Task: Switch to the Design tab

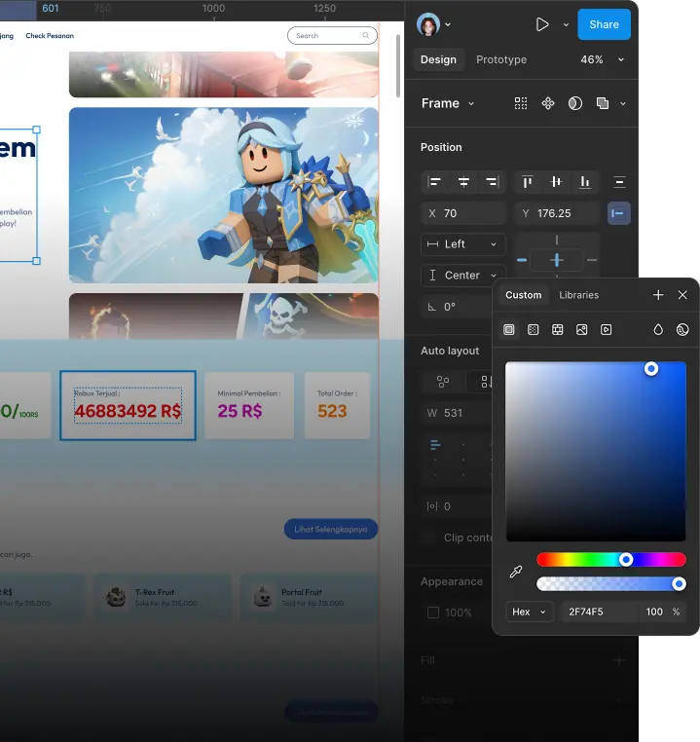Action: click(x=438, y=59)
